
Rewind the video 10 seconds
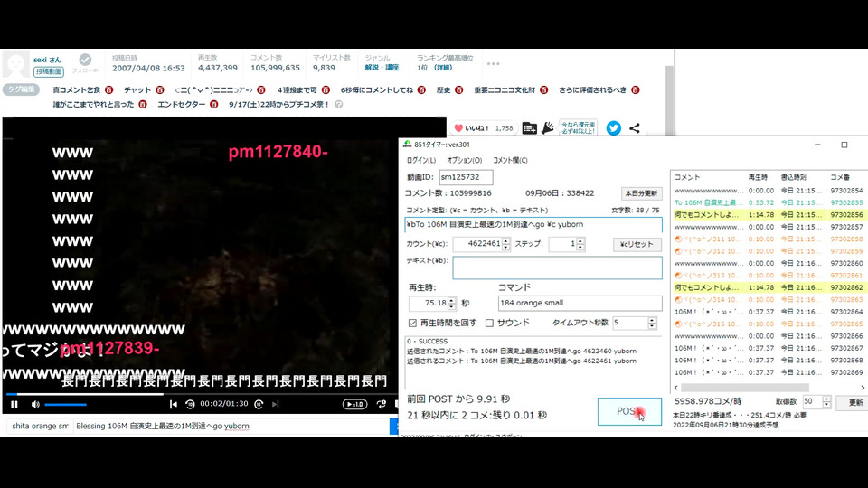pos(190,404)
